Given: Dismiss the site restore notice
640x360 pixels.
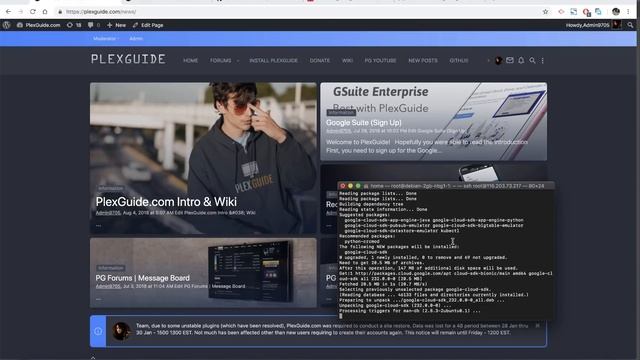Looking at the screenshot, I should click(538, 325).
